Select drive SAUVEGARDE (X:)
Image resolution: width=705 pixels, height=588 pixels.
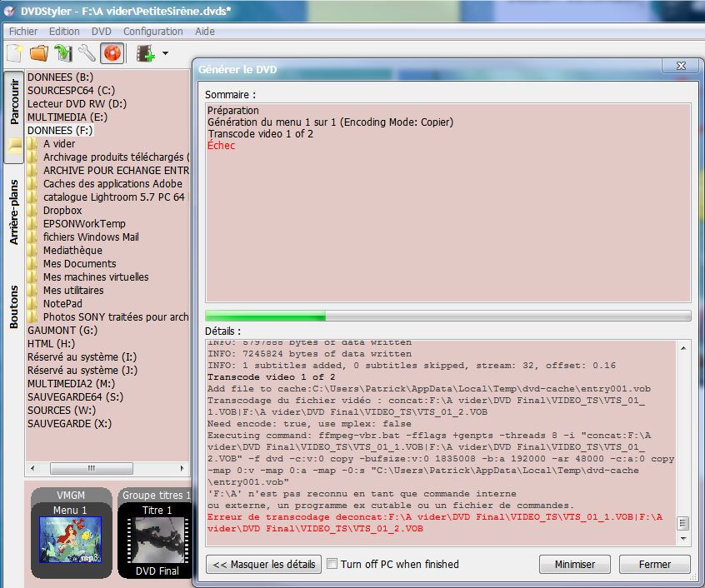pyautogui.click(x=69, y=424)
